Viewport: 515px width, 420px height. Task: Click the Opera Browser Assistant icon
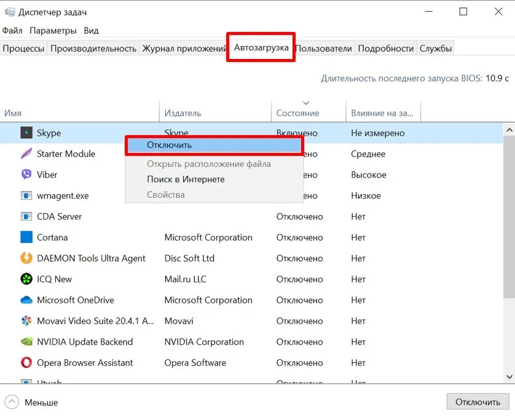click(x=26, y=362)
